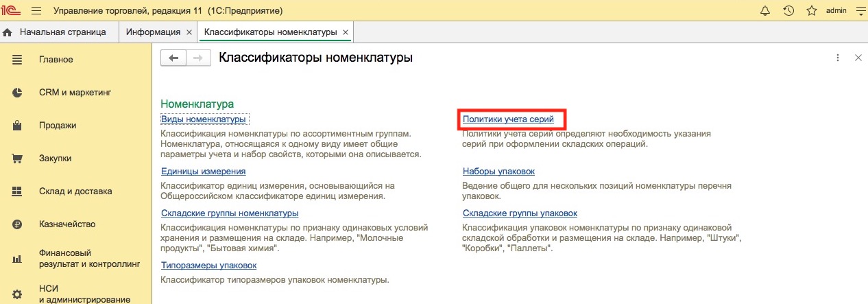
Task: Open the Продажи section
Action: point(58,126)
